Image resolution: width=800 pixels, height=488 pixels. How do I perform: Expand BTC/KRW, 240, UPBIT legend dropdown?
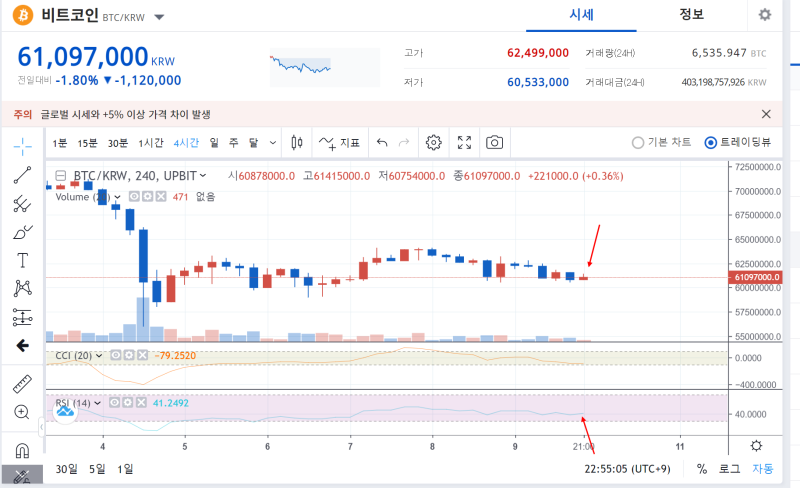click(203, 176)
